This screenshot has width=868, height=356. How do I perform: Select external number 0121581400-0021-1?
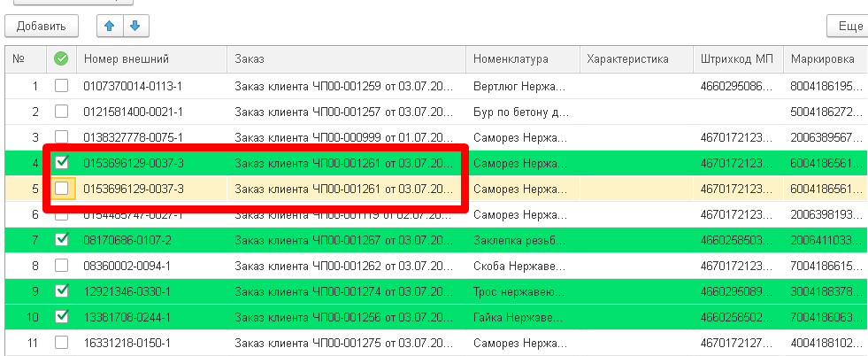[x=134, y=112]
